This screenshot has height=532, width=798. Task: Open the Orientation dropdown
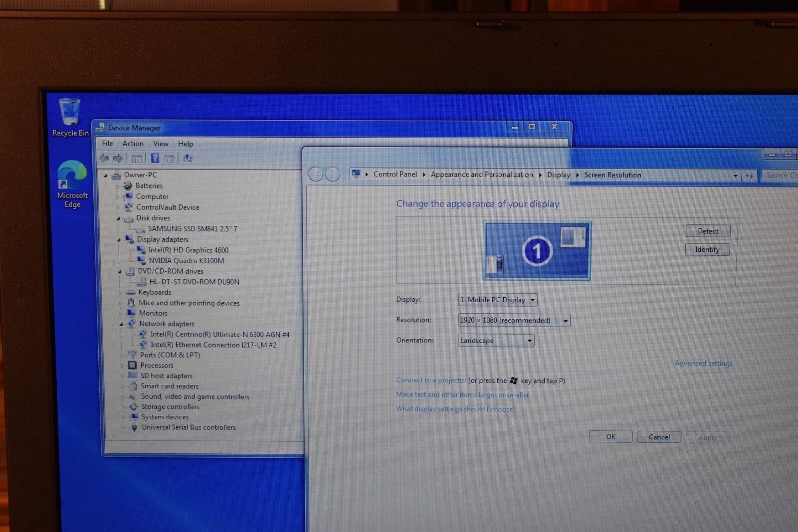coord(496,341)
